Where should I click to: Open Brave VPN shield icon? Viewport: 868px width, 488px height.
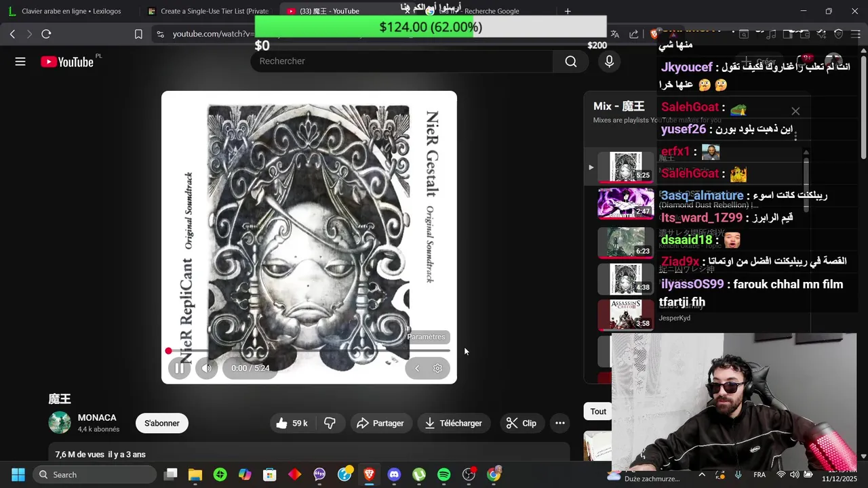tap(838, 34)
